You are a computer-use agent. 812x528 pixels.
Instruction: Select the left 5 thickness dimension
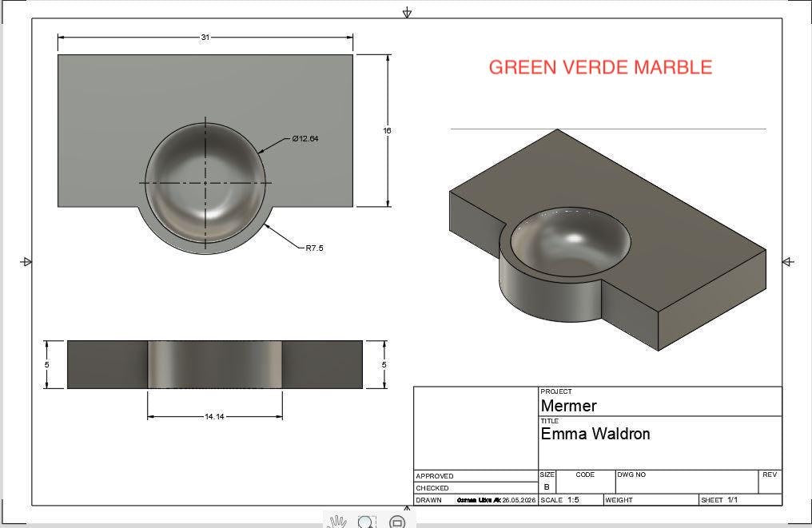(47, 364)
